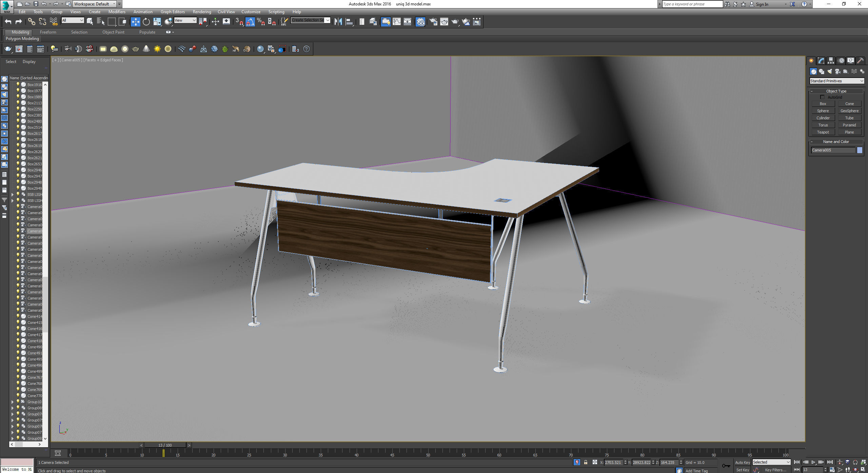Click the Align tool icon

coord(349,22)
